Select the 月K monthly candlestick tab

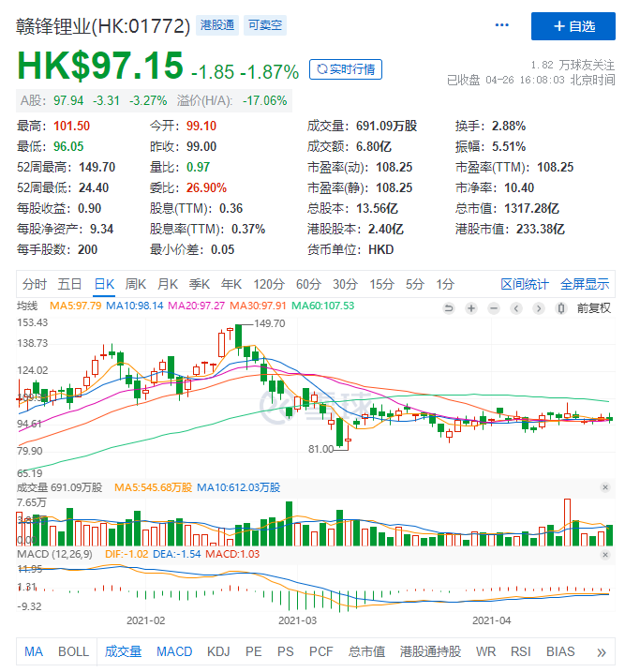tap(168, 284)
